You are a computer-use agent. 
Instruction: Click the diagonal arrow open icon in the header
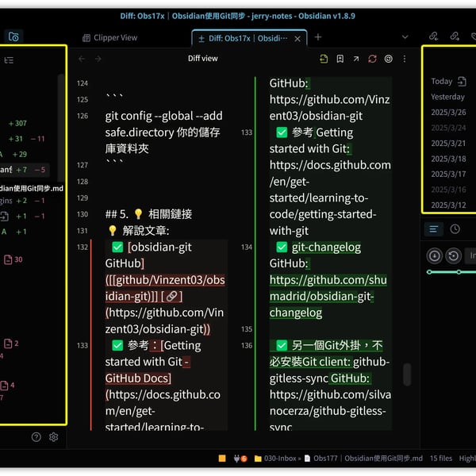tap(356, 59)
